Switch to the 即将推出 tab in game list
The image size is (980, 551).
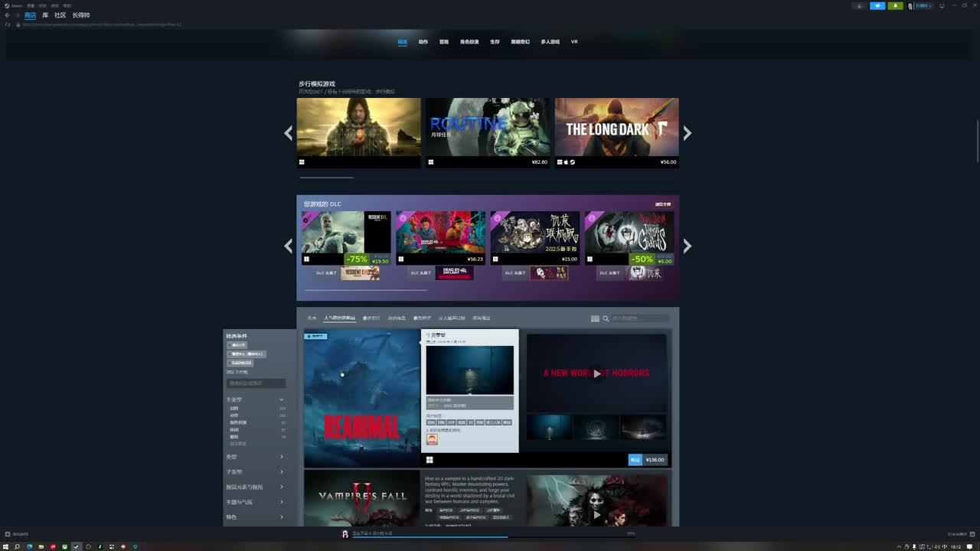point(482,318)
